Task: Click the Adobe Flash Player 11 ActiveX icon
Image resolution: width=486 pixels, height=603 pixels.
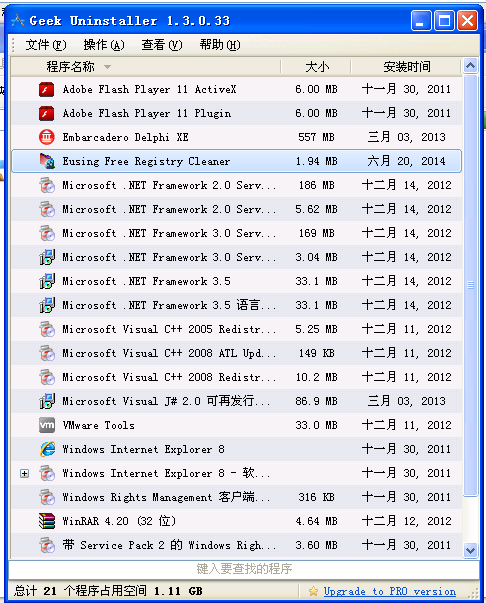Action: pyautogui.click(x=47, y=89)
